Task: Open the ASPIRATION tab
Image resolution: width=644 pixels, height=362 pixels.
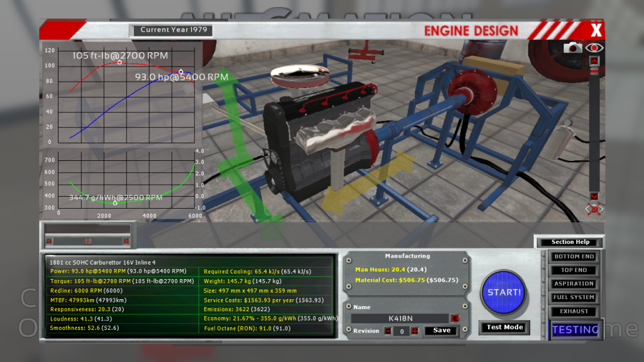Action: [x=574, y=283]
